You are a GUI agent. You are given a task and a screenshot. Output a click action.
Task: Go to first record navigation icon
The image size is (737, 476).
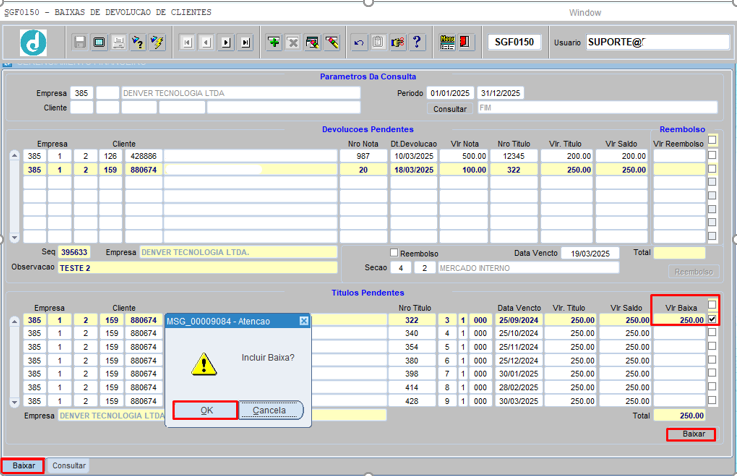pyautogui.click(x=187, y=42)
